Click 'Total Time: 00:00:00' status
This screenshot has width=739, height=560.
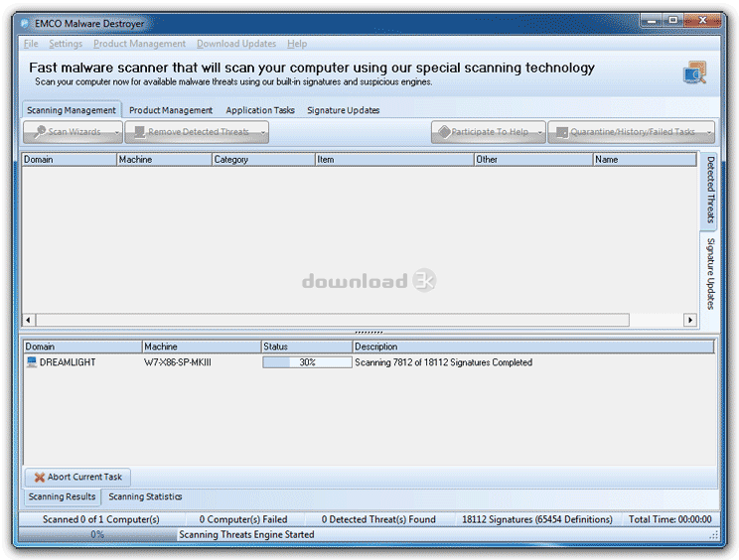point(669,519)
